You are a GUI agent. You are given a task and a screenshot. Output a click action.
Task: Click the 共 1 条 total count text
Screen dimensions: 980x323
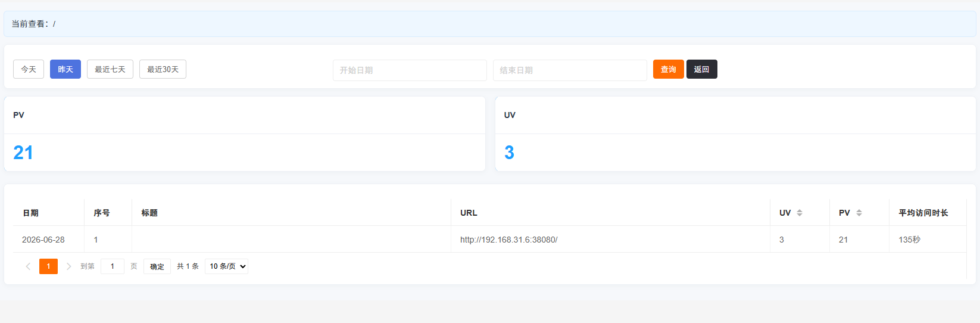coord(188,266)
